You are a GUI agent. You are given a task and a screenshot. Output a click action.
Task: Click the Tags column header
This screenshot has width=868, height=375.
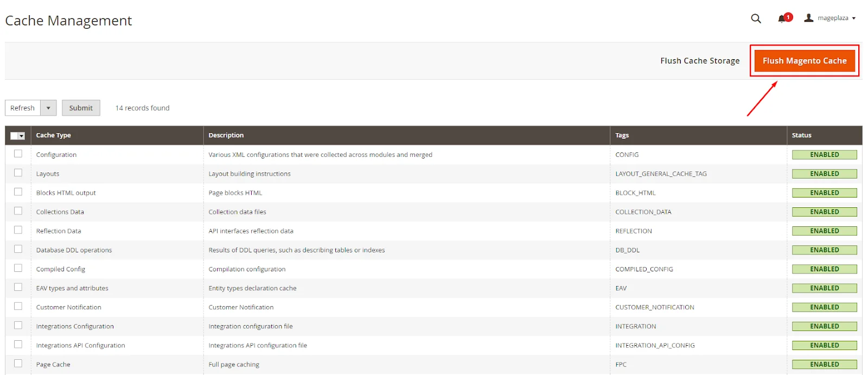coord(622,135)
